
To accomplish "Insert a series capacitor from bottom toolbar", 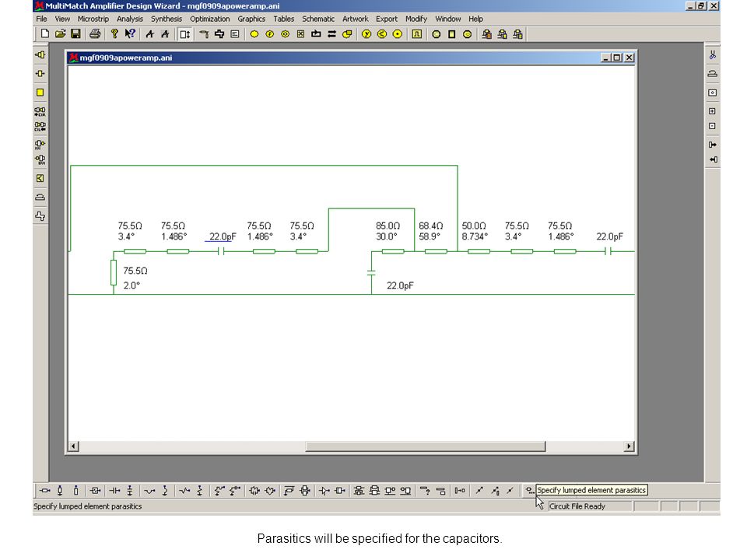I will click(x=114, y=491).
